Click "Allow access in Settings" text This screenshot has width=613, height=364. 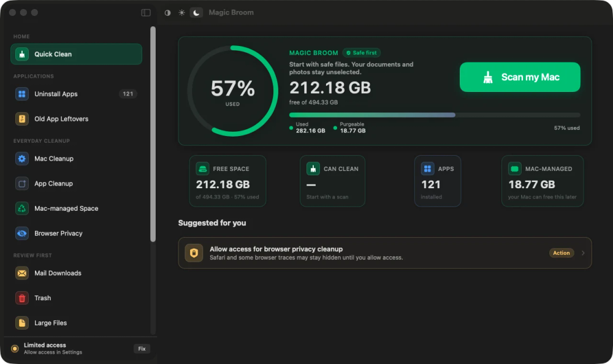tap(53, 352)
